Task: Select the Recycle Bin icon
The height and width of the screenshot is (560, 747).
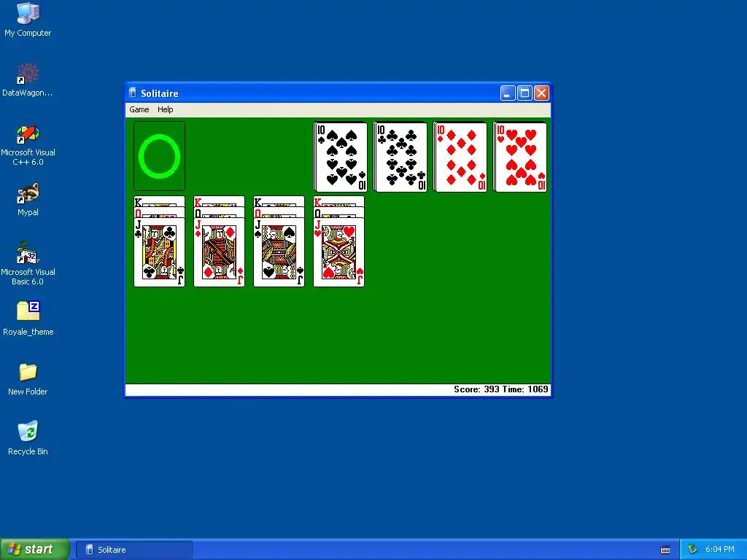Action: pos(28,438)
